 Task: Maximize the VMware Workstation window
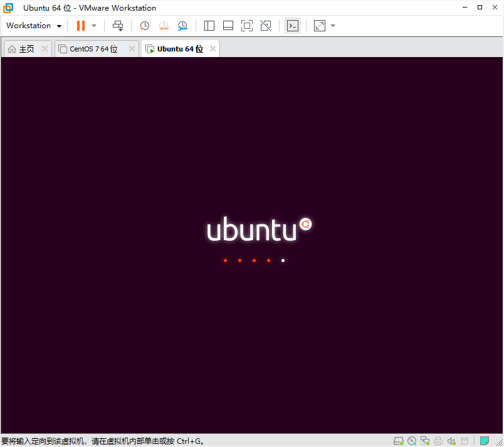[480, 8]
